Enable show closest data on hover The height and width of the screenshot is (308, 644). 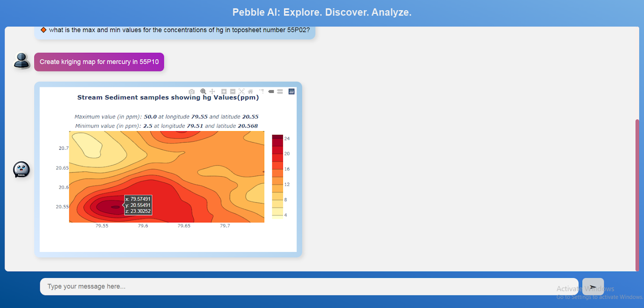point(271,92)
